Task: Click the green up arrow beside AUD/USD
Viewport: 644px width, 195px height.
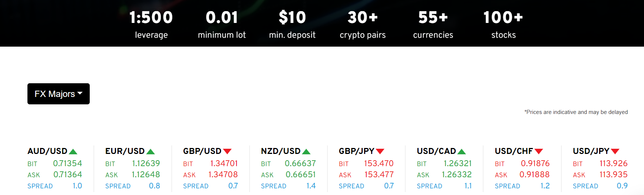Action: [x=73, y=151]
